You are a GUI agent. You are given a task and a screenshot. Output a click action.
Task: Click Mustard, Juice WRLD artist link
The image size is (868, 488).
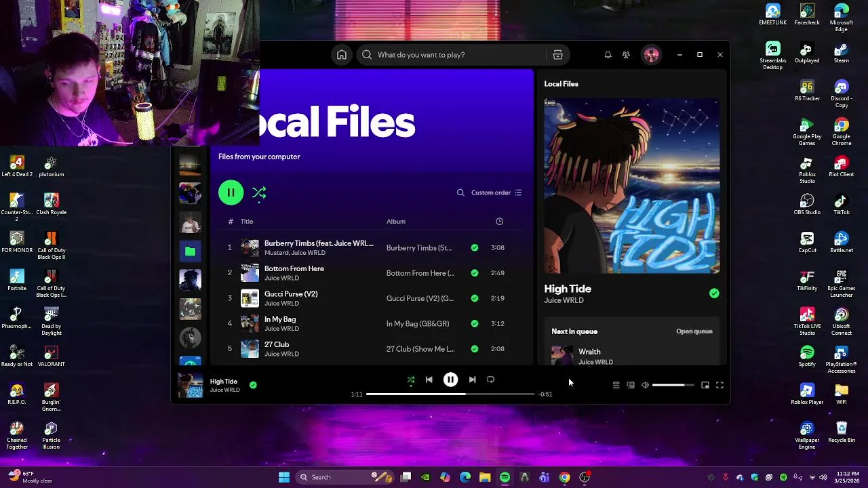click(294, 253)
